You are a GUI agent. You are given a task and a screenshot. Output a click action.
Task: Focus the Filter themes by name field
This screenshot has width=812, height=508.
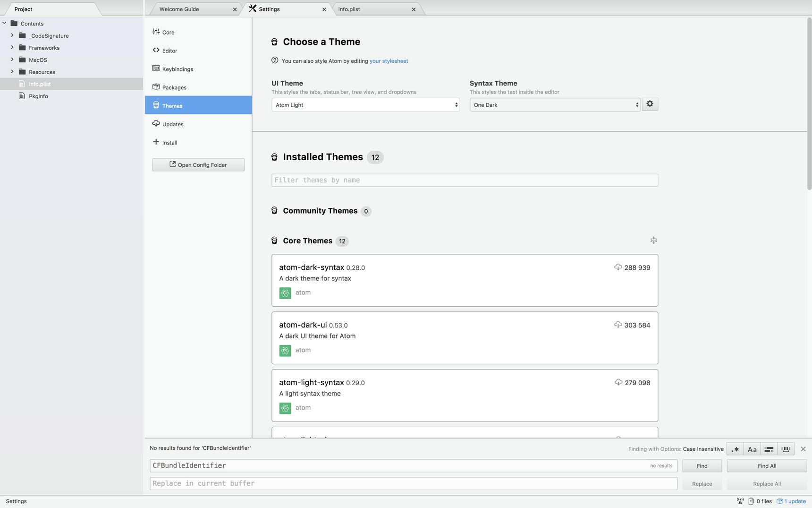pos(465,180)
